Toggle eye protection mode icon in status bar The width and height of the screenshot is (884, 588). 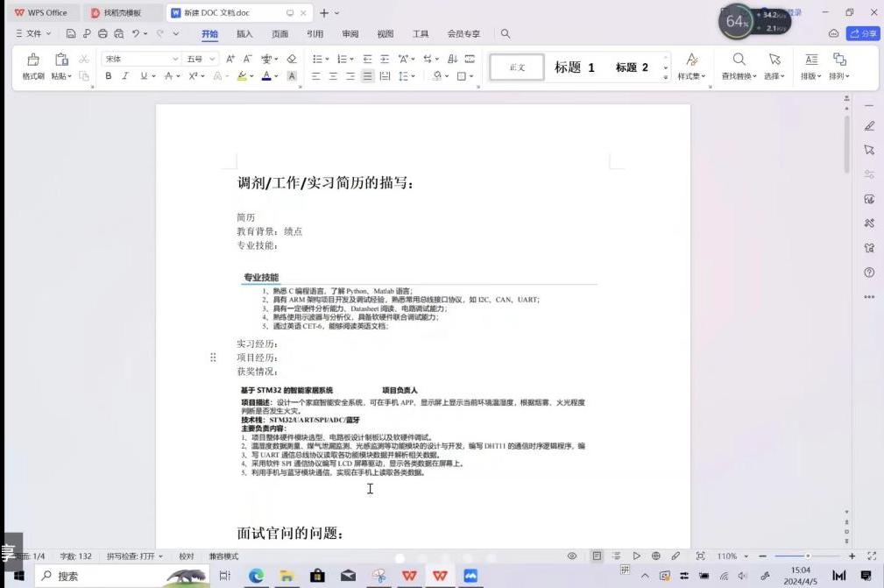(572, 556)
